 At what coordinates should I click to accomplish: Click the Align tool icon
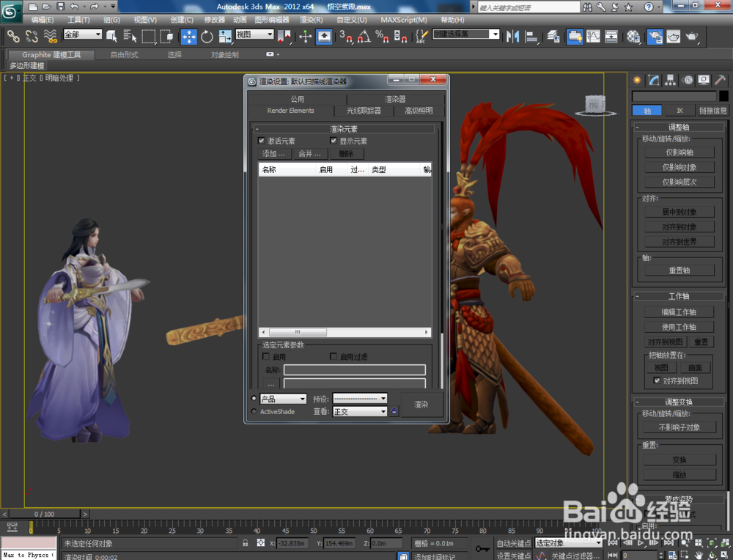pyautogui.click(x=531, y=37)
